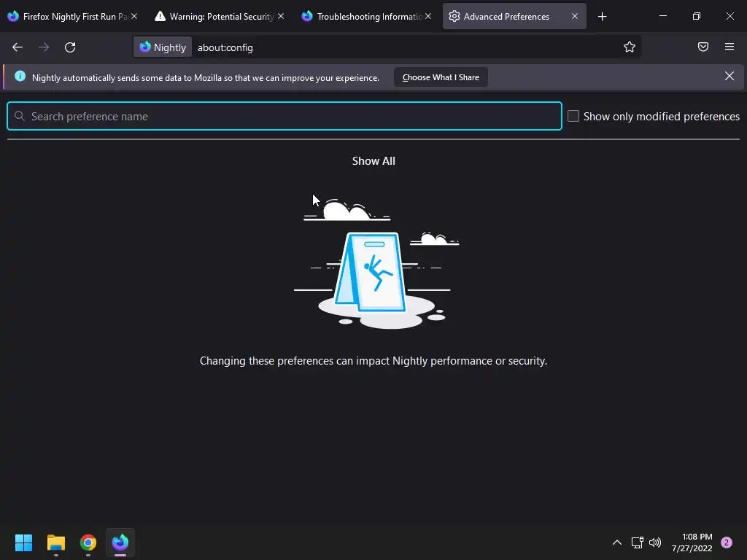Launch Google Chrome from the taskbar

88,542
